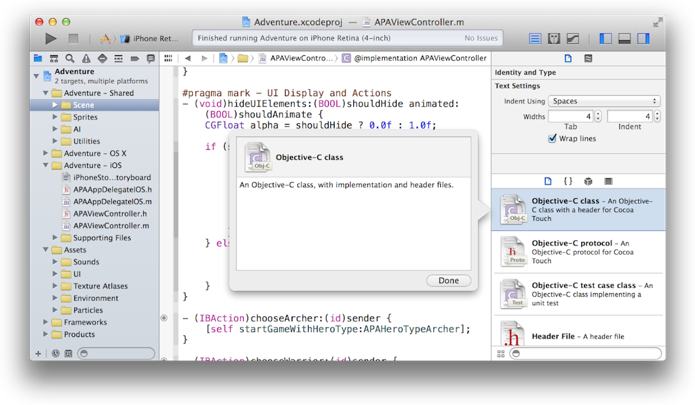
Task: Expand the Adventure - OS X group
Action: (x=46, y=153)
